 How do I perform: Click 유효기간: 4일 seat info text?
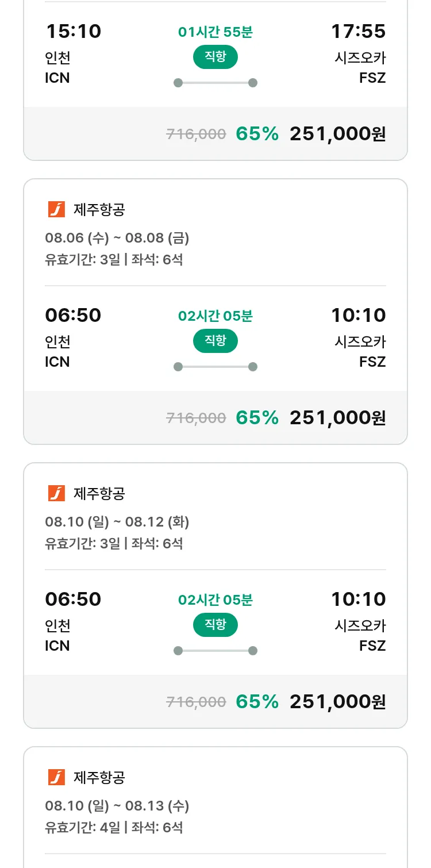(x=114, y=828)
